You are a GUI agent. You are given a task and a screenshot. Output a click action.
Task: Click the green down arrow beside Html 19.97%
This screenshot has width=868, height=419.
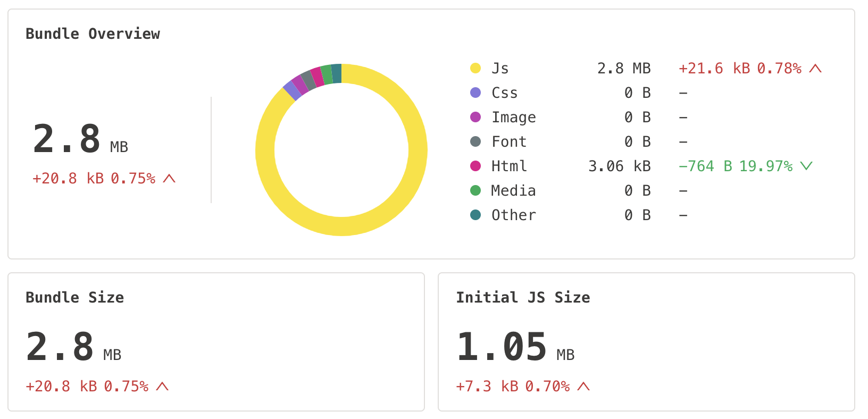806,166
